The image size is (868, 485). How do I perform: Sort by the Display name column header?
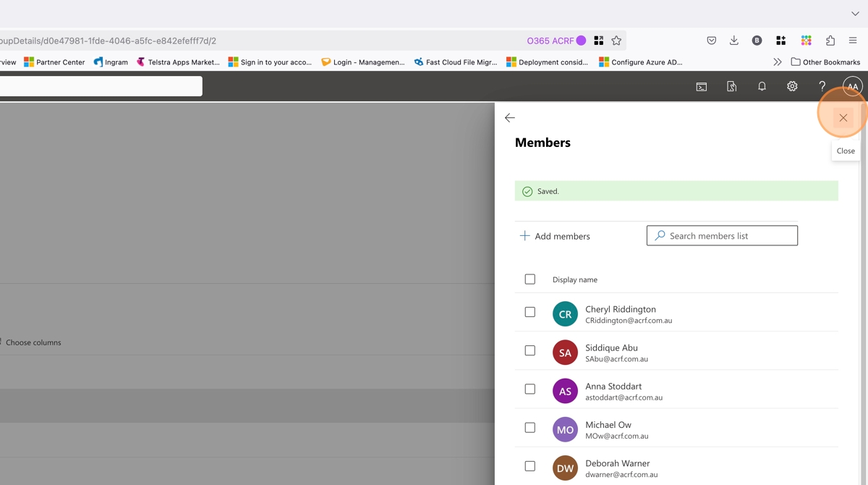click(x=575, y=279)
